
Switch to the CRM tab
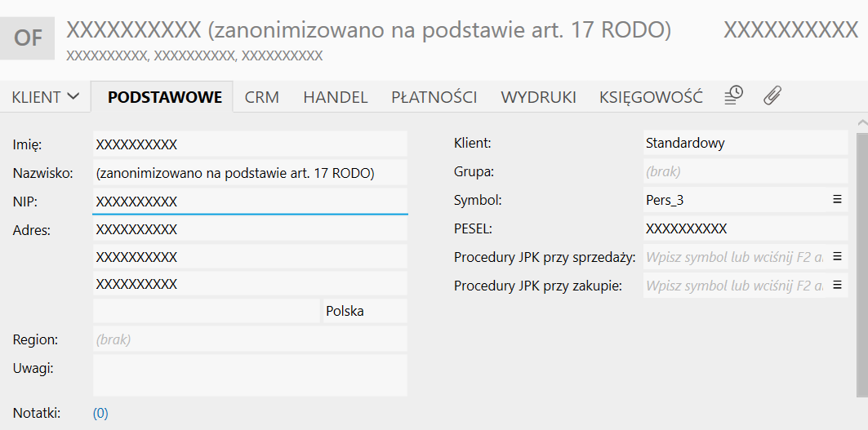point(262,97)
